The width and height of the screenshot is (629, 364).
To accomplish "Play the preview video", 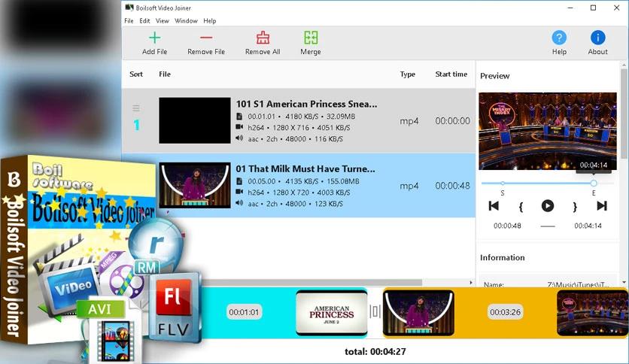I will point(548,205).
